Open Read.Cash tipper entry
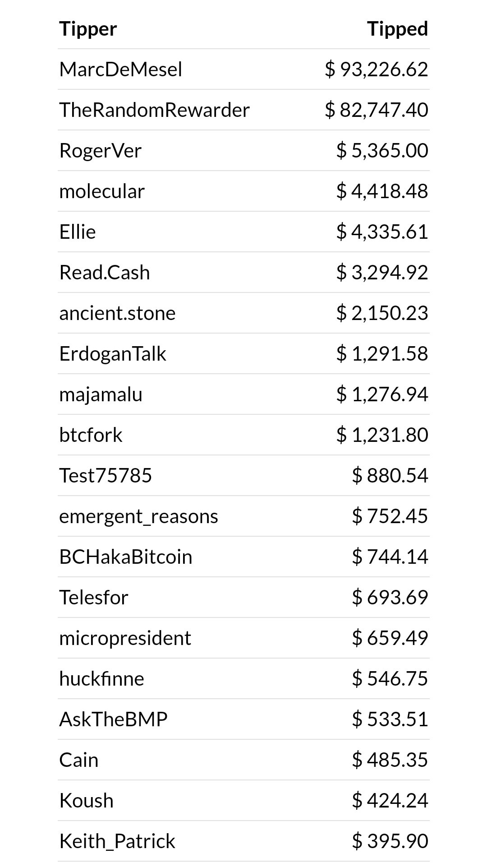Screen dimensions: 487x868 (105, 273)
